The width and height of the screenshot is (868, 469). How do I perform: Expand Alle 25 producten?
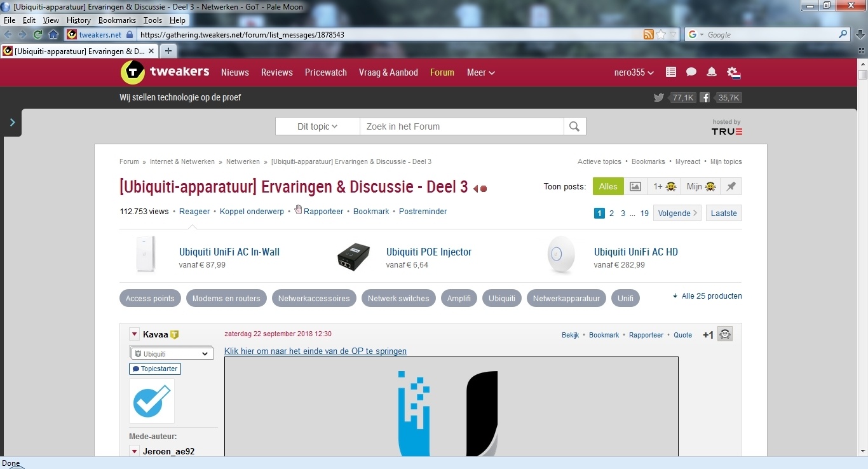(707, 296)
